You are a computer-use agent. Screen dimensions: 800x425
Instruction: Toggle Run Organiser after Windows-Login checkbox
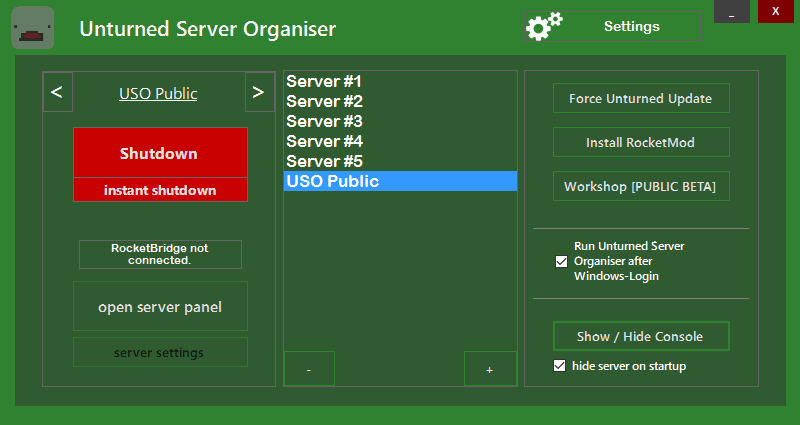point(561,261)
